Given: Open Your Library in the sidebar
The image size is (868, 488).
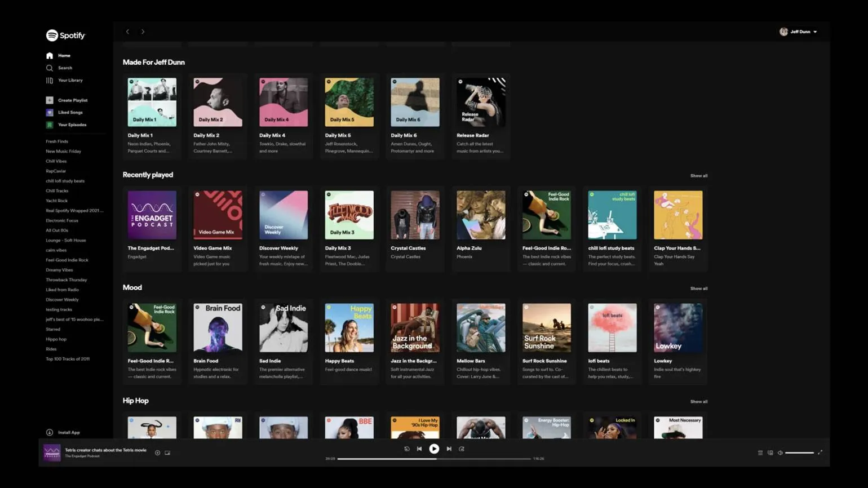Looking at the screenshot, I should 70,81.
